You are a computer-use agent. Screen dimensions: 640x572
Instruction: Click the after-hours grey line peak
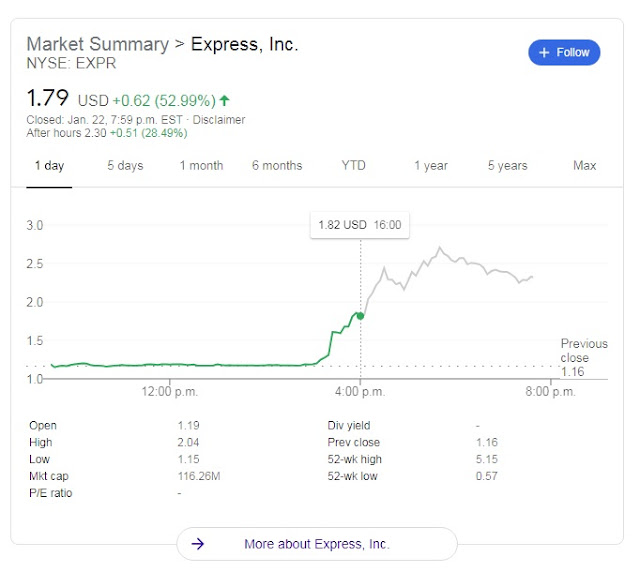(x=440, y=249)
